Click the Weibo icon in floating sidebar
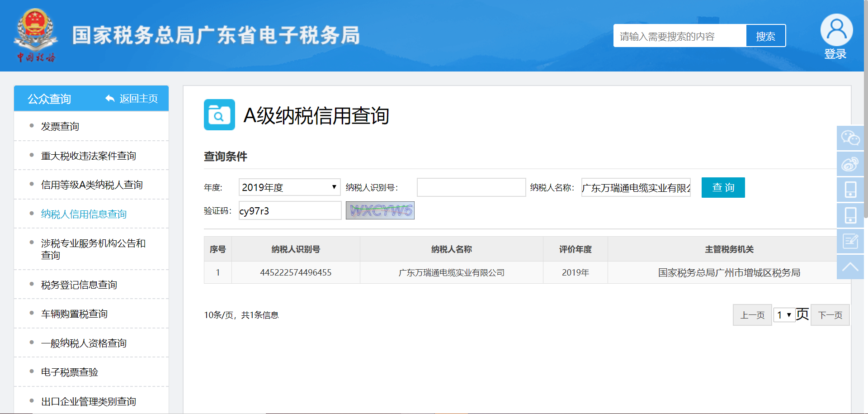Screen dimensions: 868x414 [x=850, y=164]
